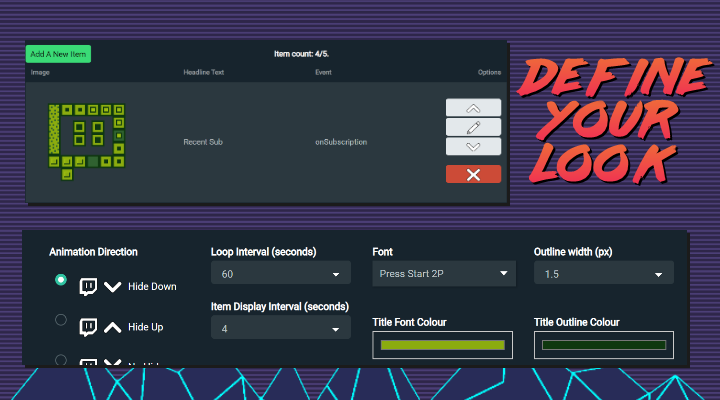This screenshot has width=720, height=400.
Task: Click the up arrow icon next to Hide Up
Action: (x=113, y=327)
